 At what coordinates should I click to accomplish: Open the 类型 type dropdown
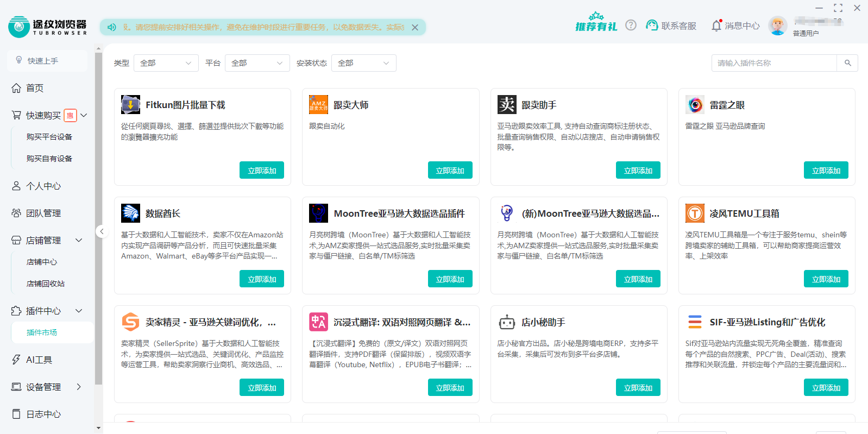(x=166, y=63)
